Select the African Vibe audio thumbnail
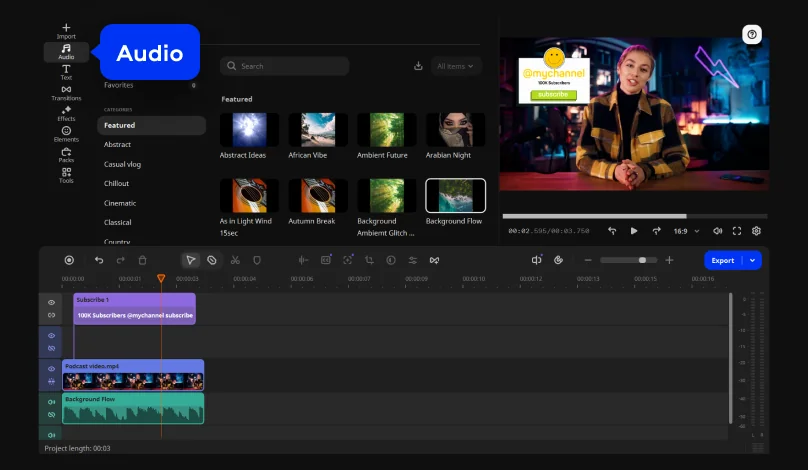 tap(318, 130)
